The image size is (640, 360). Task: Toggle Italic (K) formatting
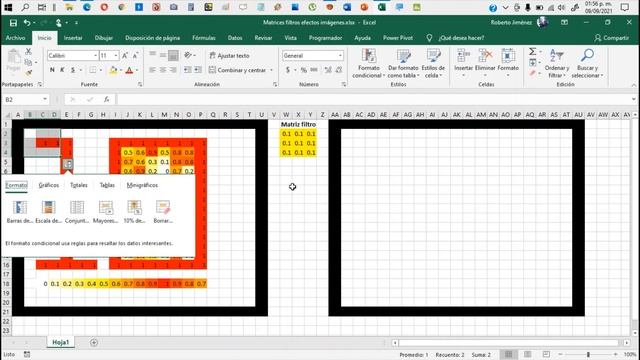62,70
